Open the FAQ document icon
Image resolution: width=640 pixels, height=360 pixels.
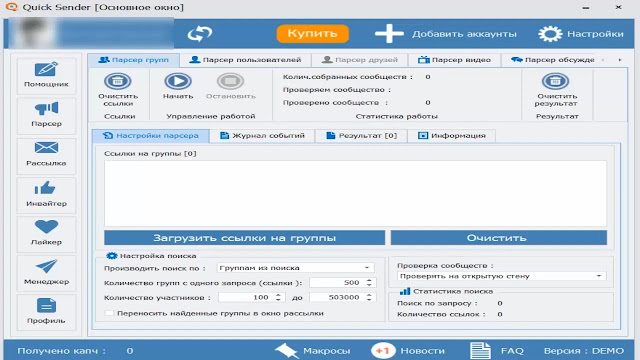pyautogui.click(x=480, y=351)
